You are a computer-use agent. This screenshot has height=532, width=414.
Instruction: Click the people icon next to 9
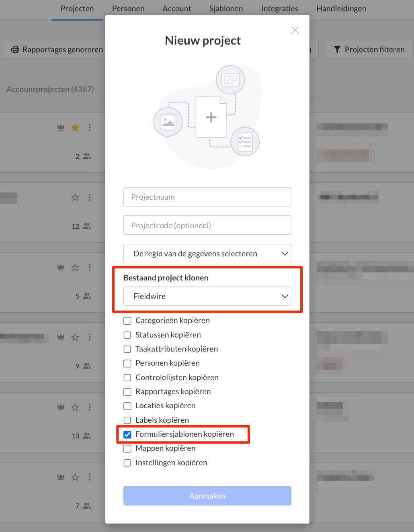coord(87,366)
